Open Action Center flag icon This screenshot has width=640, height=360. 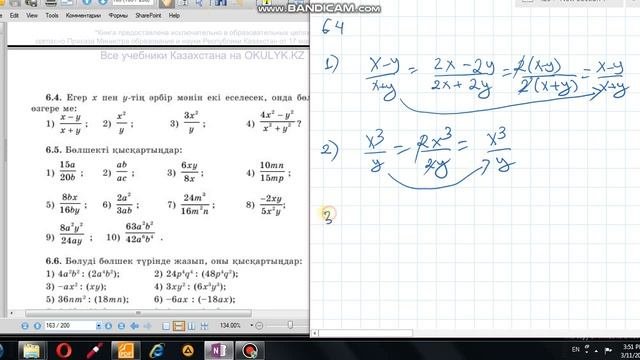coord(608,350)
